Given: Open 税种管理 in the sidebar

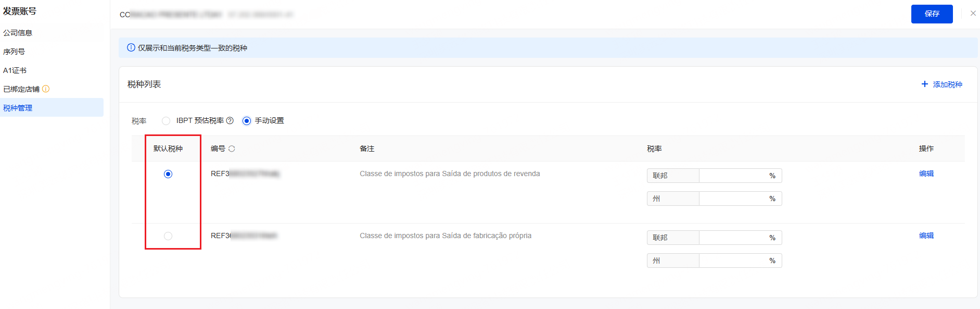Looking at the screenshot, I should click(52, 107).
